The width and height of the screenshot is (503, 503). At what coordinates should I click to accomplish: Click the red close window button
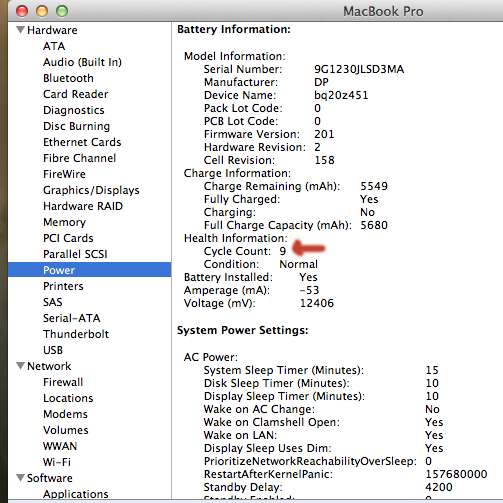click(x=22, y=11)
